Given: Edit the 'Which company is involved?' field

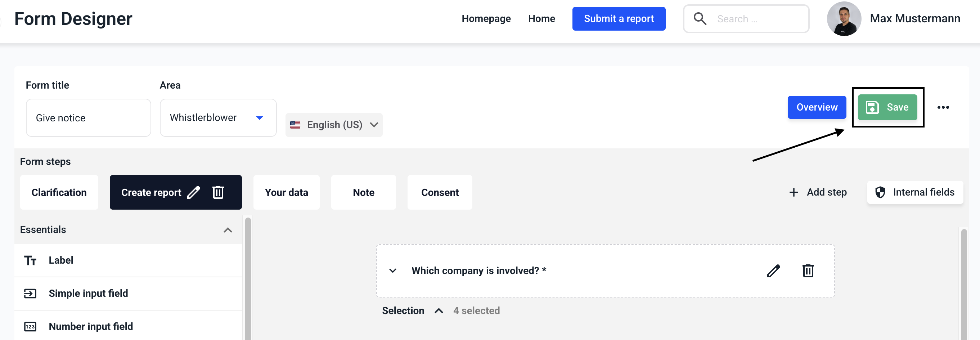Looking at the screenshot, I should [773, 271].
